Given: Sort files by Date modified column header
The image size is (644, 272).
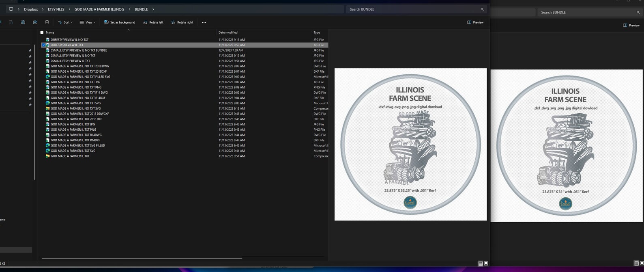Looking at the screenshot, I should [228, 32].
